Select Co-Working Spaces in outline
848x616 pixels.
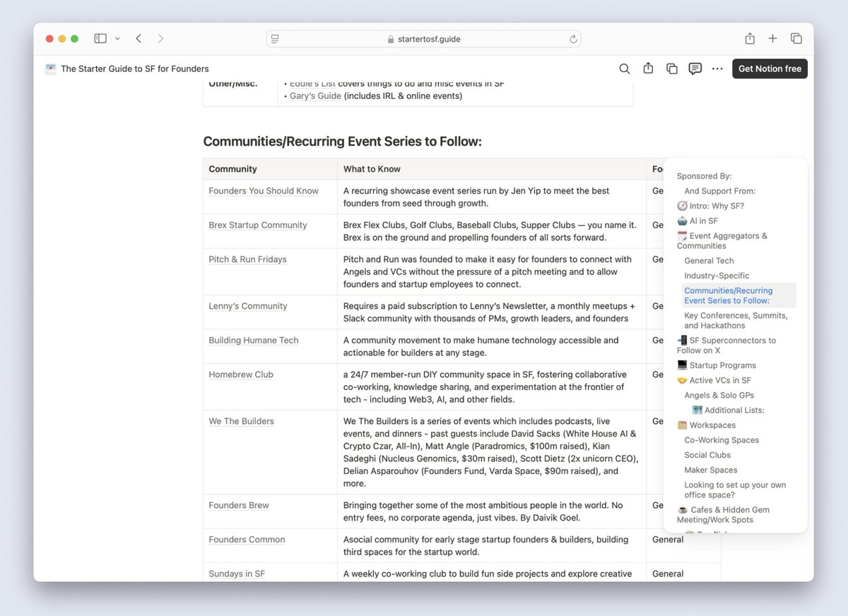[x=722, y=440]
